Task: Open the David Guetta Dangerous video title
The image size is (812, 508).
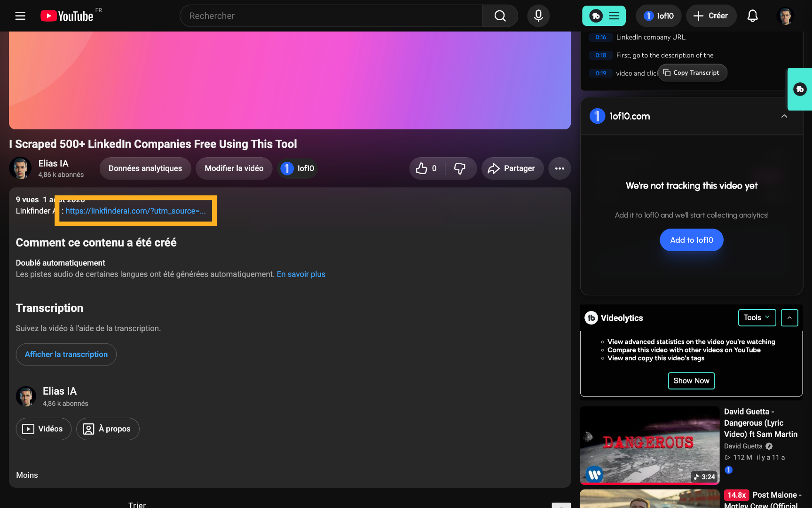Action: click(x=761, y=423)
